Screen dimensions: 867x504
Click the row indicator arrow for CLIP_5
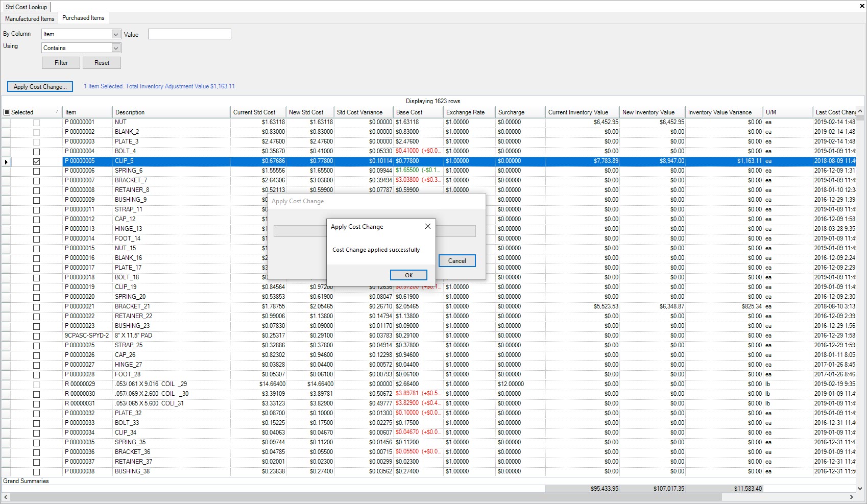click(x=6, y=161)
